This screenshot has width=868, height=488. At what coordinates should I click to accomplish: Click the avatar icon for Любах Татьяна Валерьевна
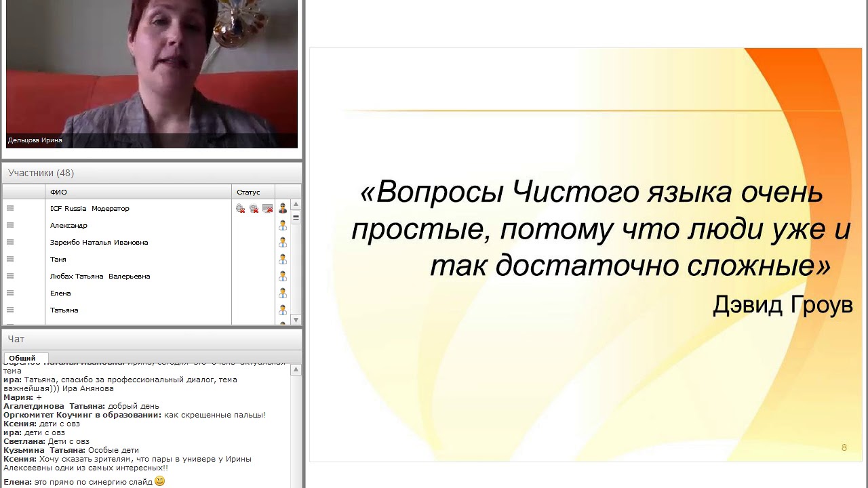click(283, 276)
